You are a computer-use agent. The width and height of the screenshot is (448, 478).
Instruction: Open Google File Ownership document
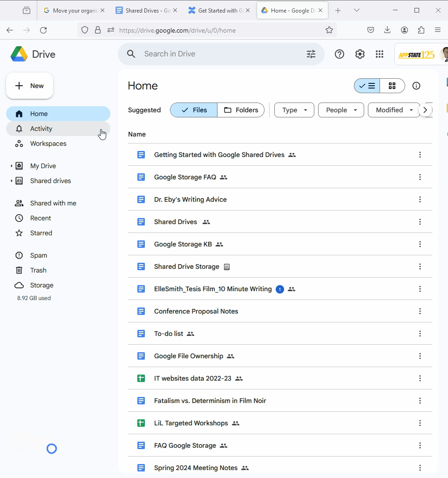click(x=189, y=356)
